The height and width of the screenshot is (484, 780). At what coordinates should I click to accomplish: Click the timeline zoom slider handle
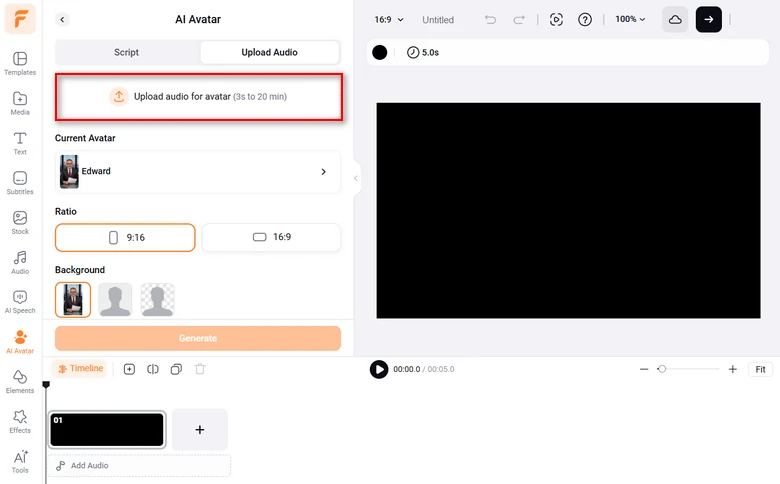[x=662, y=369]
